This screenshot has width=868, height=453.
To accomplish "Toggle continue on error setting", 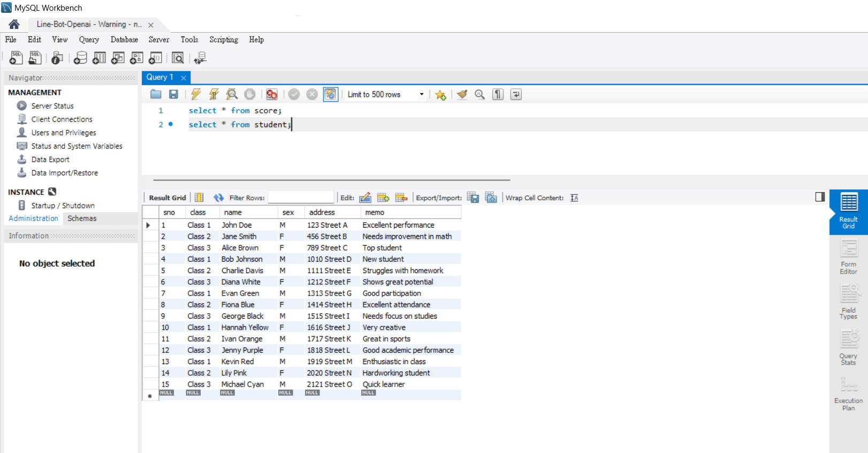I will [272, 94].
